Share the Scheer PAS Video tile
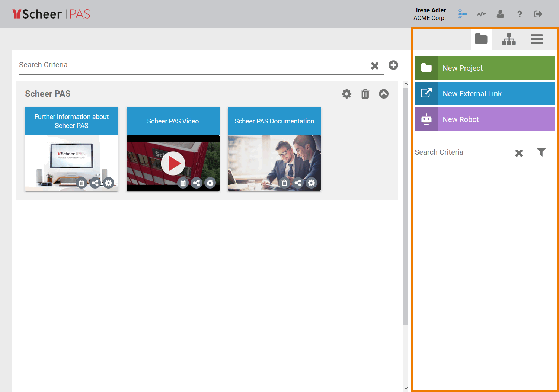The width and height of the screenshot is (559, 392). [x=197, y=183]
